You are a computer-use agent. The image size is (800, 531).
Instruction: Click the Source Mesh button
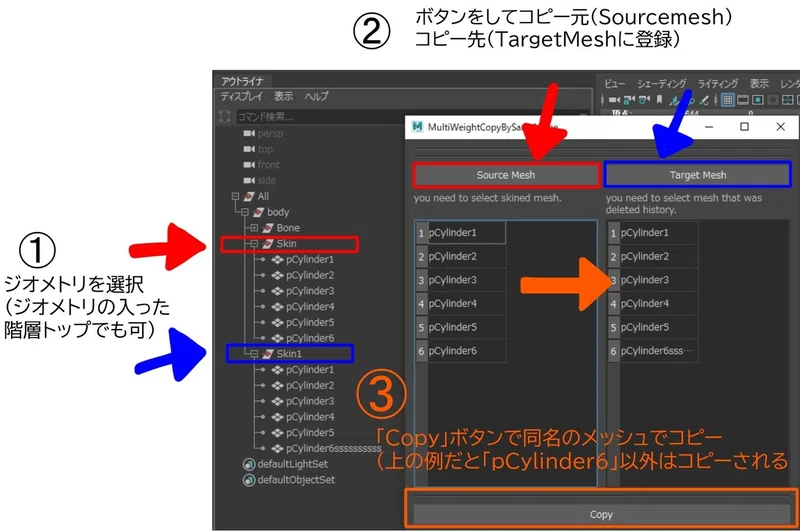point(506,175)
